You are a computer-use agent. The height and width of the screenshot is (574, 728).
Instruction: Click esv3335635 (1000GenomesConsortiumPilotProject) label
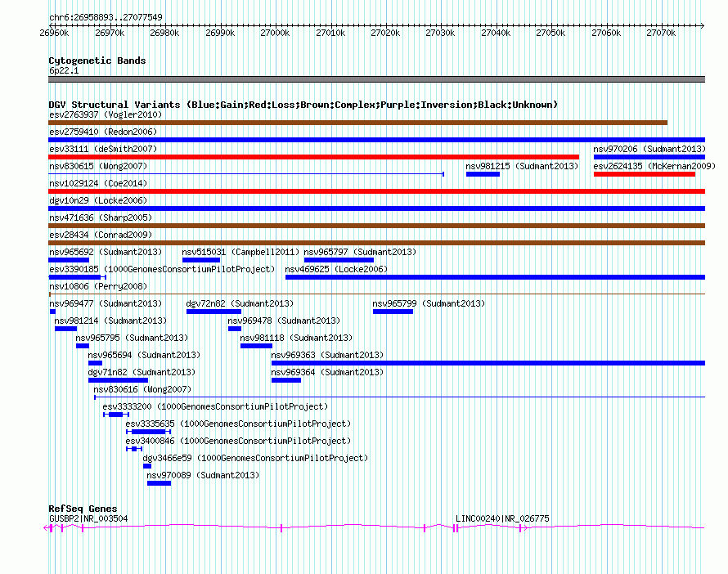click(x=238, y=424)
